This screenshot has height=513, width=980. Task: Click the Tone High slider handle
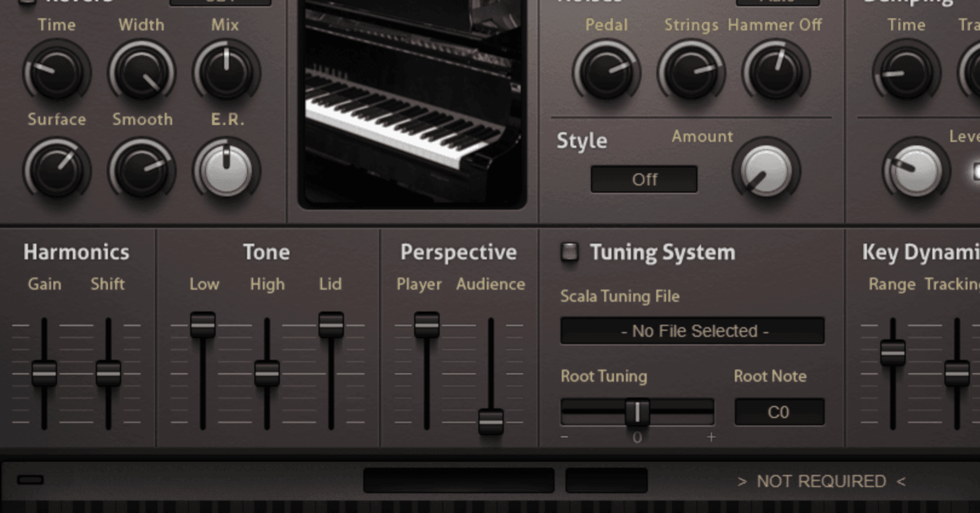[267, 373]
